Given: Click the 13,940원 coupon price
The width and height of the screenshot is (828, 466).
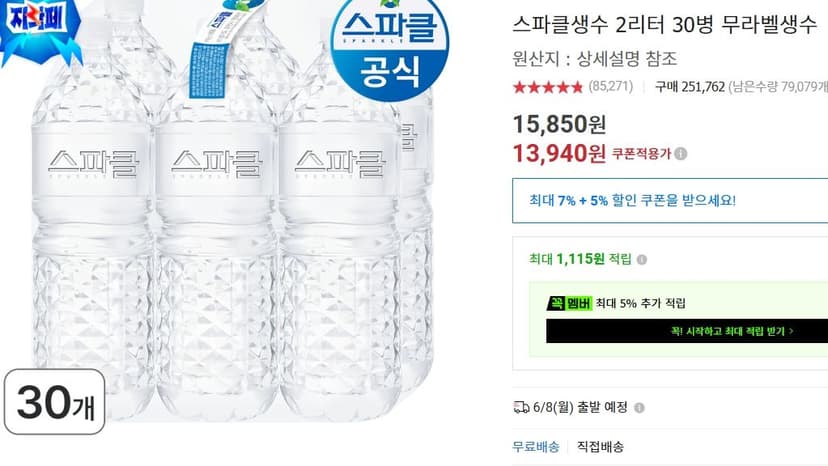Looking at the screenshot, I should click(x=559, y=154).
